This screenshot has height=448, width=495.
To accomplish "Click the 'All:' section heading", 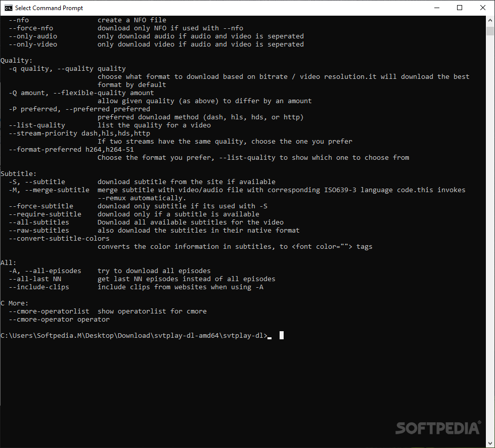I will [8, 263].
